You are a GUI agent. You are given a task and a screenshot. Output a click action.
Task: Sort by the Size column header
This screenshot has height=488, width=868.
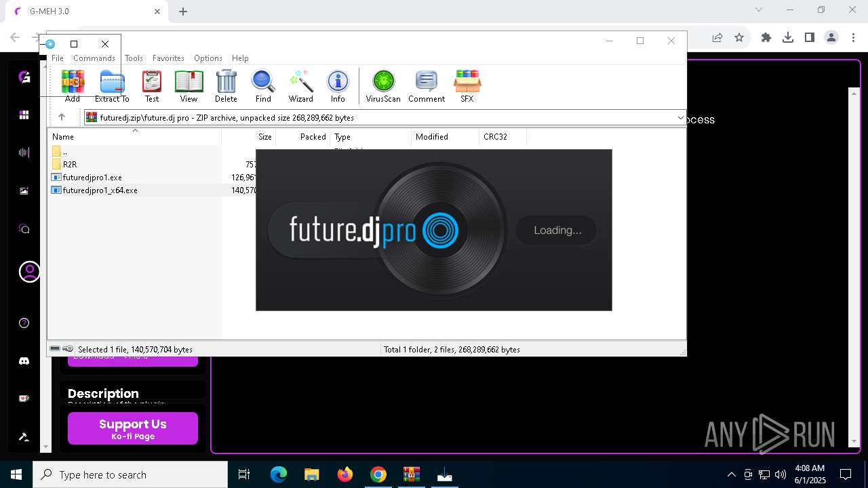tap(248, 137)
